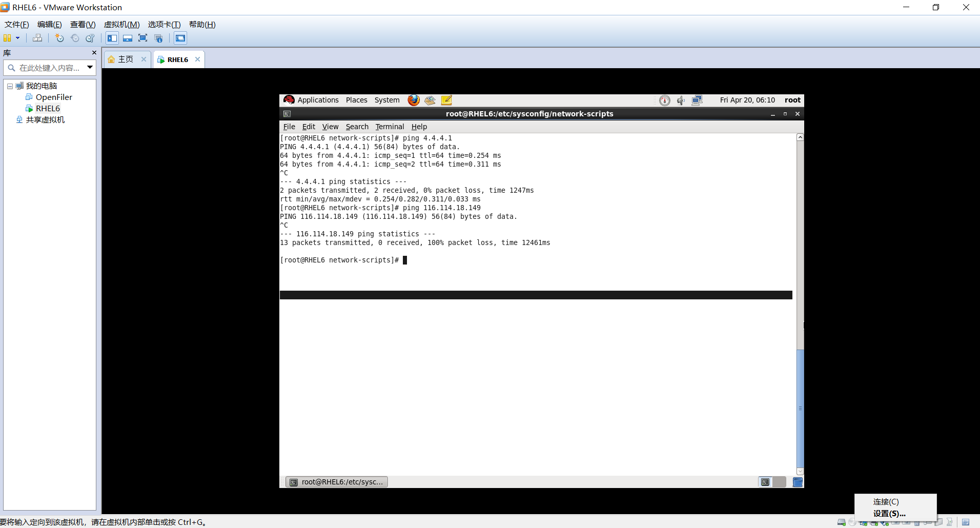Toggle the console view button

click(x=180, y=38)
